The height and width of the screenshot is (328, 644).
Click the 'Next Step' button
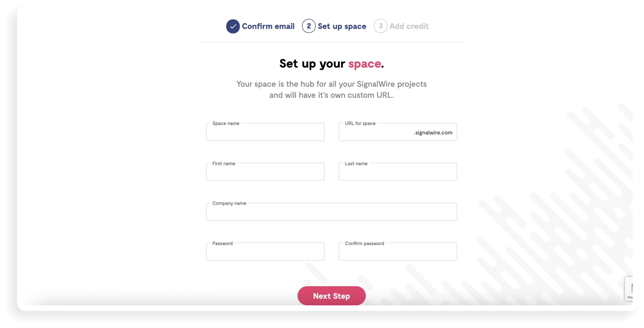click(x=331, y=296)
